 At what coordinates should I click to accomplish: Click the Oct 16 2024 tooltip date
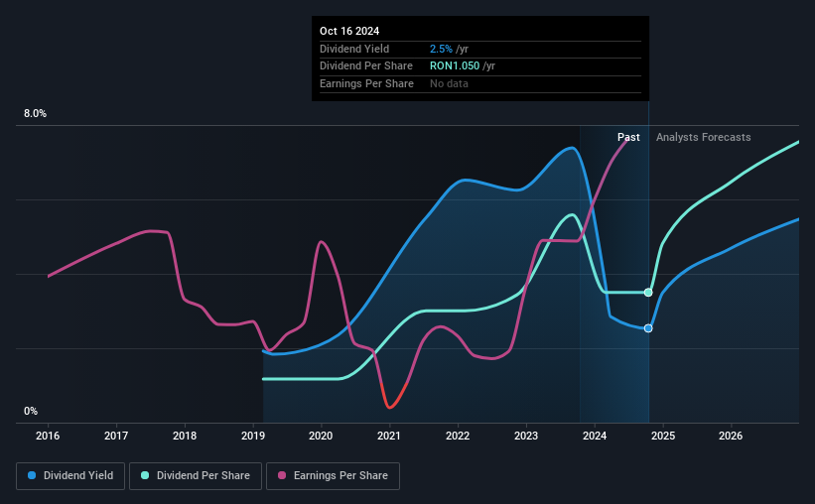tap(349, 31)
